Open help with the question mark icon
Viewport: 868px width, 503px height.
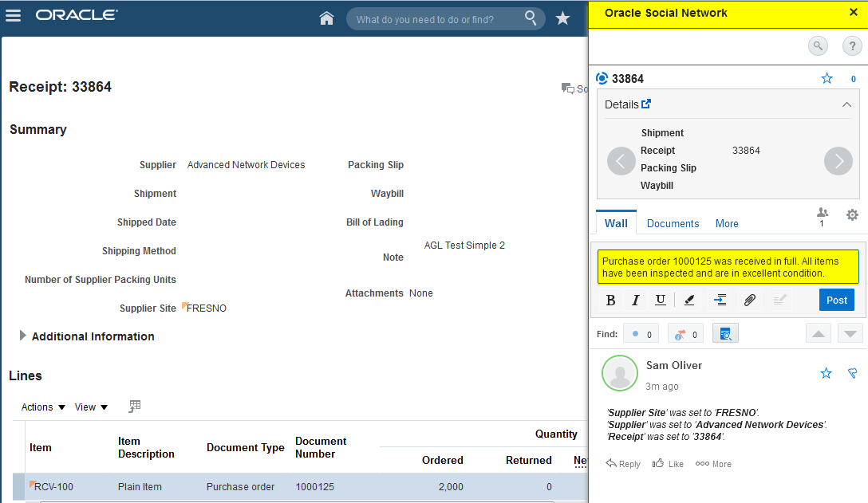coord(852,45)
